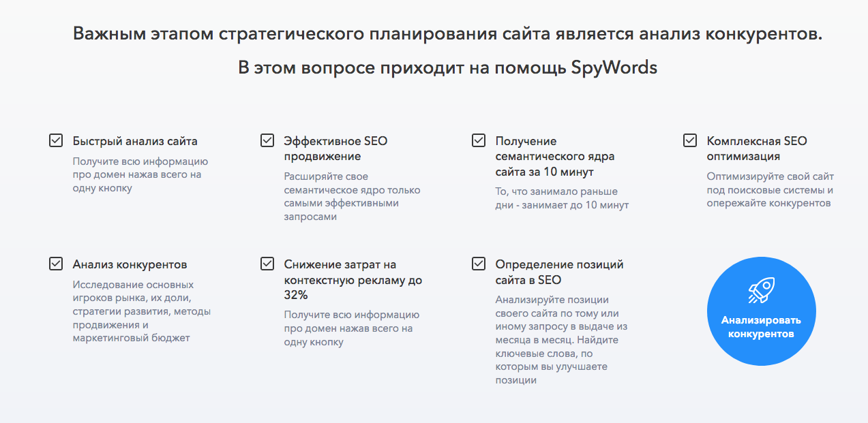
Task: Click text Оптимизируйте свой сайт под поисковые системы
Action: (x=770, y=190)
